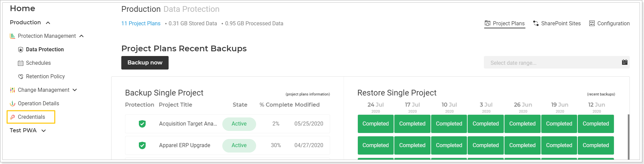644x164 pixels.
Task: Open the 11 Project Plans link
Action: click(x=141, y=23)
